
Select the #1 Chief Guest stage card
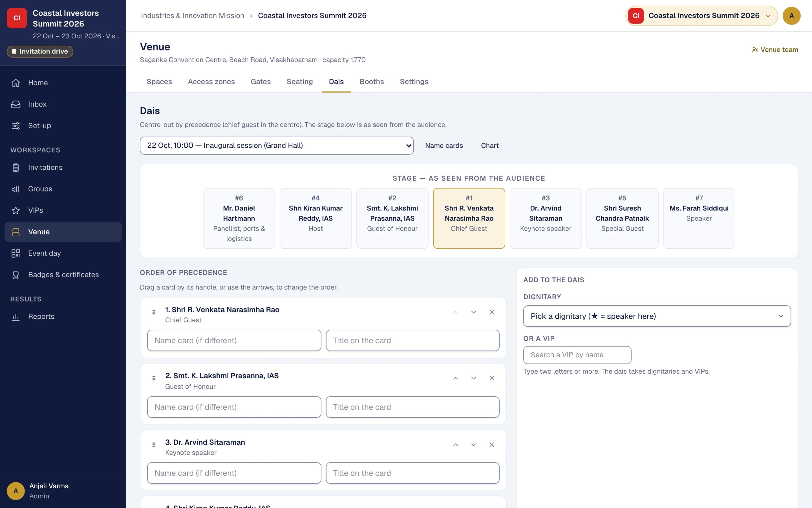tap(469, 218)
